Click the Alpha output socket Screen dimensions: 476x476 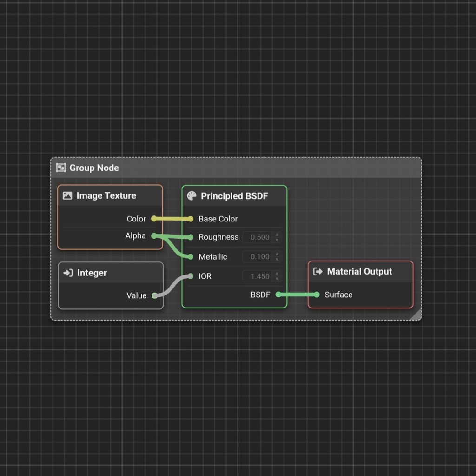click(x=154, y=236)
